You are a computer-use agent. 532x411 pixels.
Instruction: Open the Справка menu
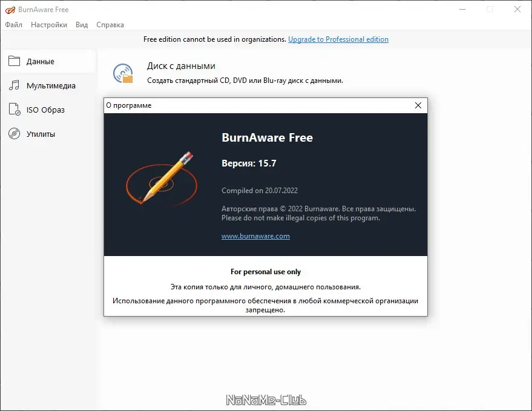click(110, 25)
